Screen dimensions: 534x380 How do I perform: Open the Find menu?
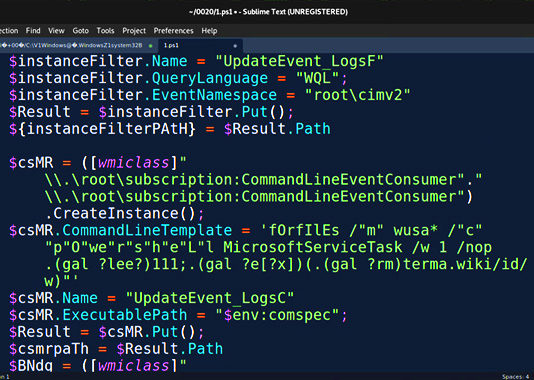coord(33,31)
